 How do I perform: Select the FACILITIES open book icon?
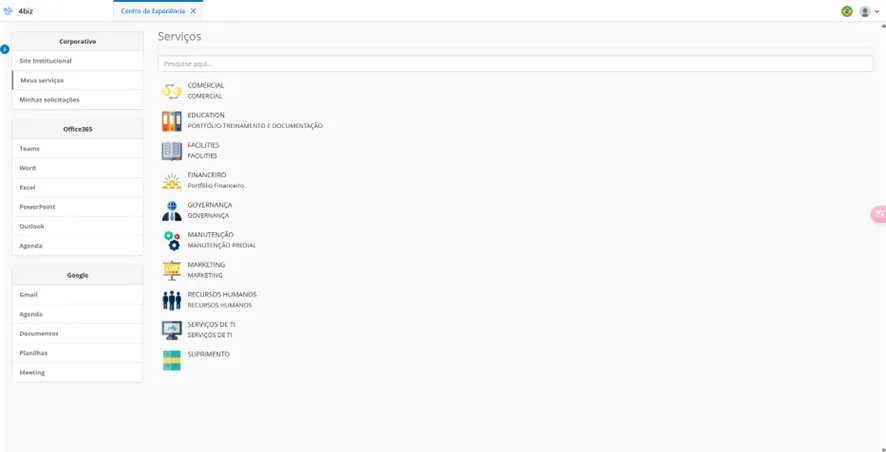[172, 151]
